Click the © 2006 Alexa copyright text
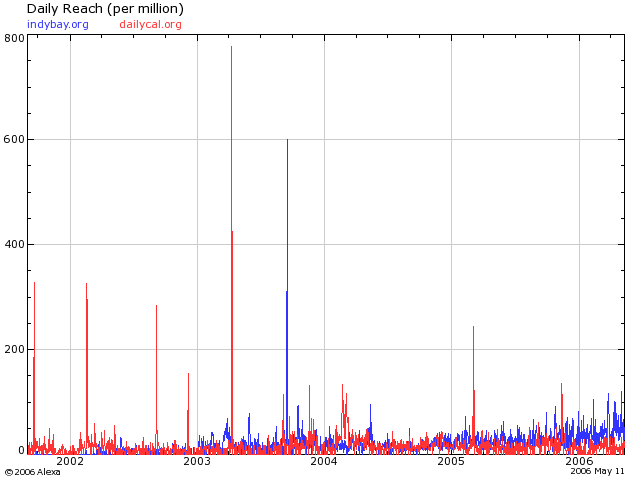This screenshot has height=480, width=640. [32, 472]
